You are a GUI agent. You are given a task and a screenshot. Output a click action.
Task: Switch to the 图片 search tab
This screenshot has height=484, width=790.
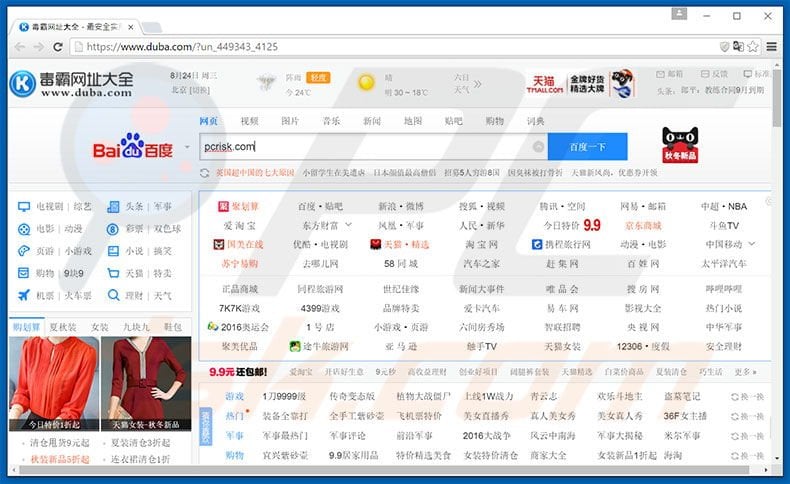pyautogui.click(x=290, y=121)
